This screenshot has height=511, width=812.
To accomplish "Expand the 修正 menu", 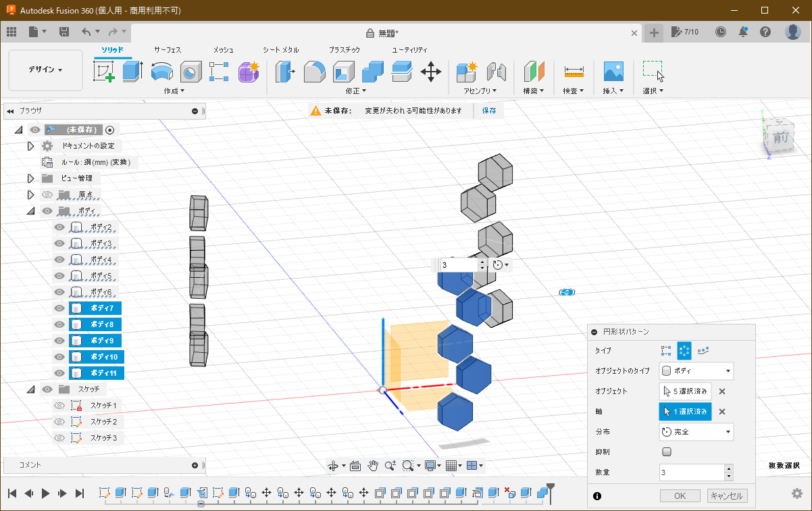I will 356,91.
